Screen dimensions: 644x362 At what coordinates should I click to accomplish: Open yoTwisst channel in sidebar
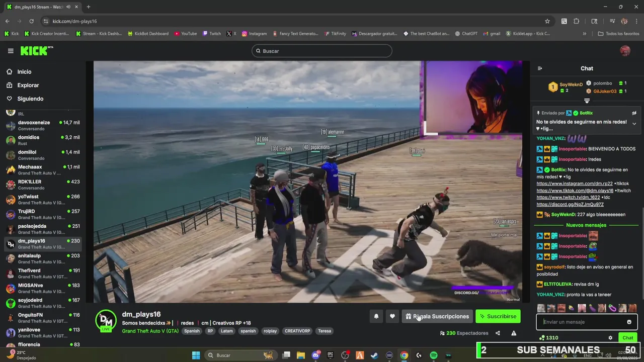tap(43, 200)
